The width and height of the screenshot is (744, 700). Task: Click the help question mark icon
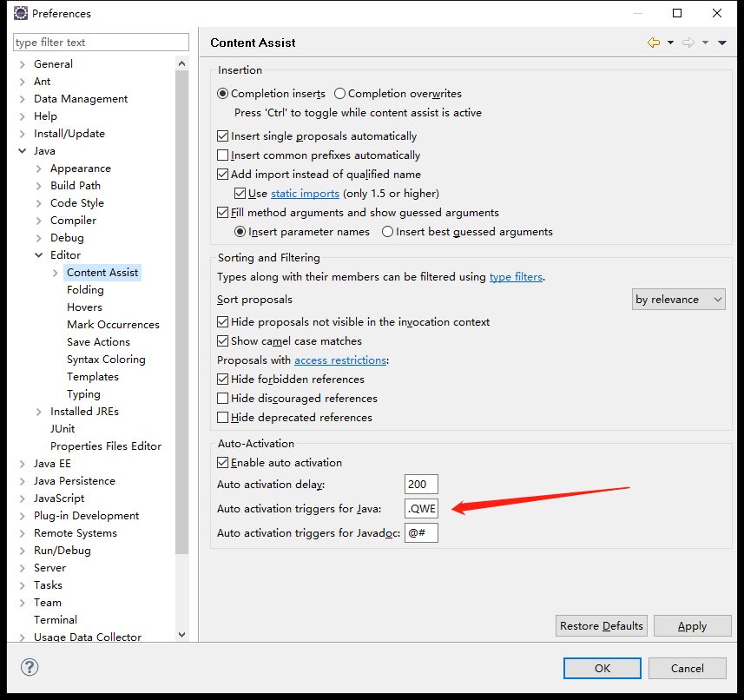coord(30,668)
